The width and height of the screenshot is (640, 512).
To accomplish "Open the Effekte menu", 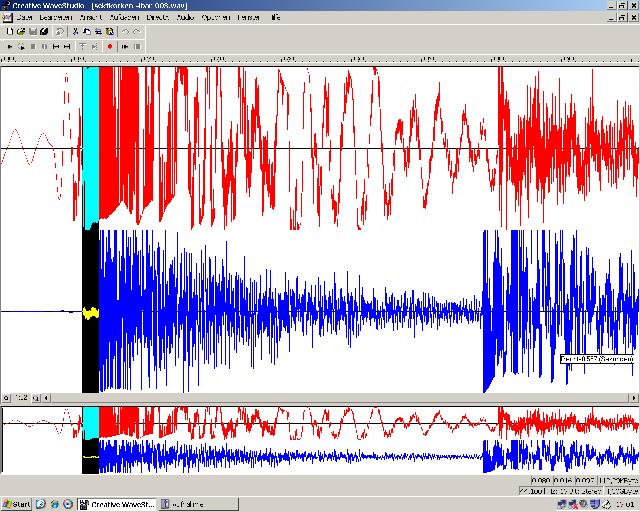I will pos(158,18).
